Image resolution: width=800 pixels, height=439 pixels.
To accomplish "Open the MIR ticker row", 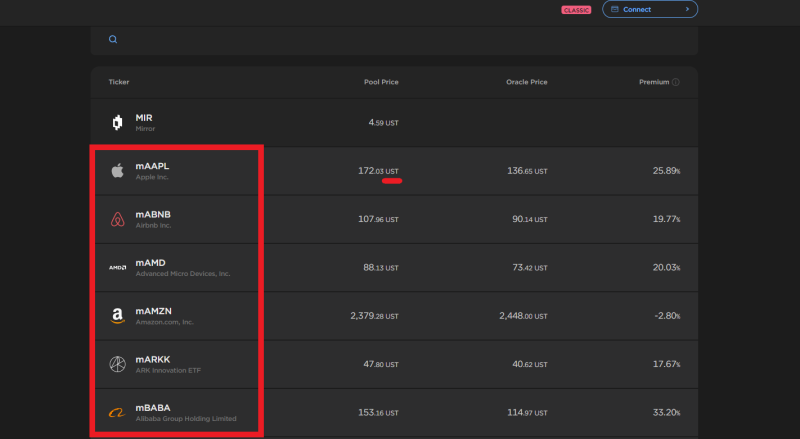I will (394, 123).
